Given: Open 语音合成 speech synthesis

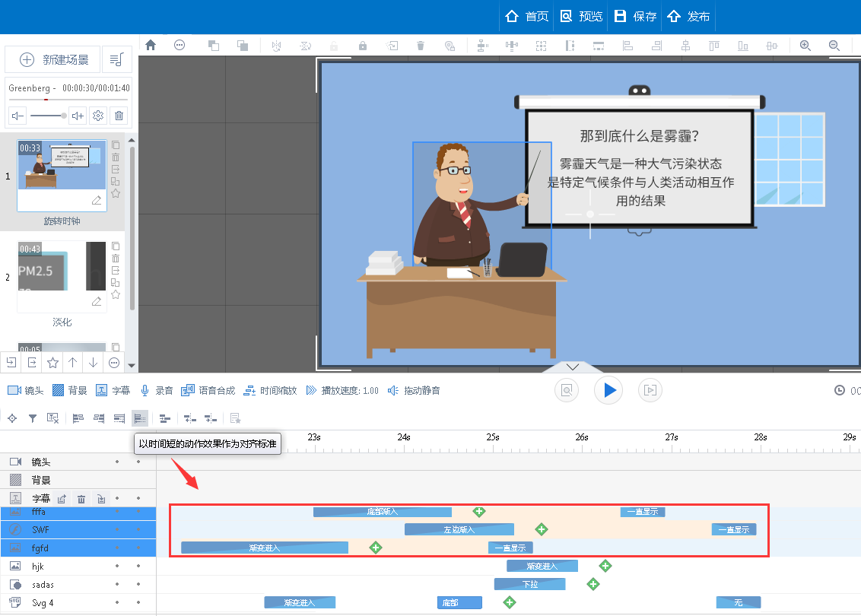Looking at the screenshot, I should (202, 390).
